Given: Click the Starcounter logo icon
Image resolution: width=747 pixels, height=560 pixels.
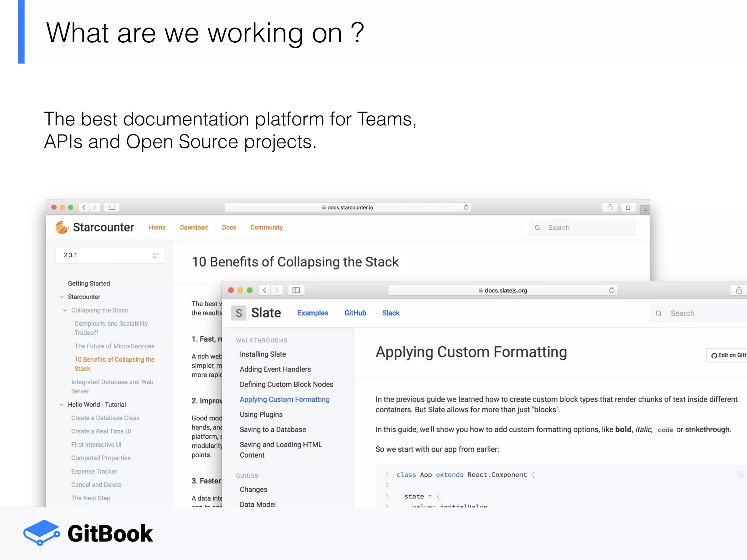Looking at the screenshot, I should (x=62, y=227).
